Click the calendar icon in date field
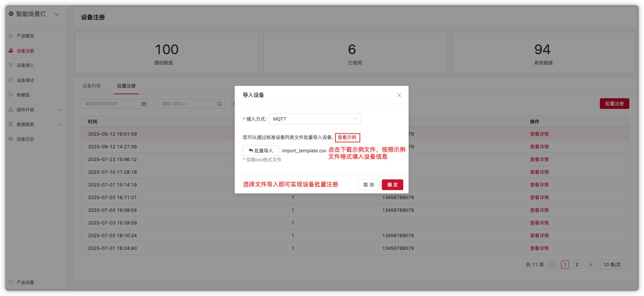This screenshot has height=296, width=644. [x=144, y=104]
